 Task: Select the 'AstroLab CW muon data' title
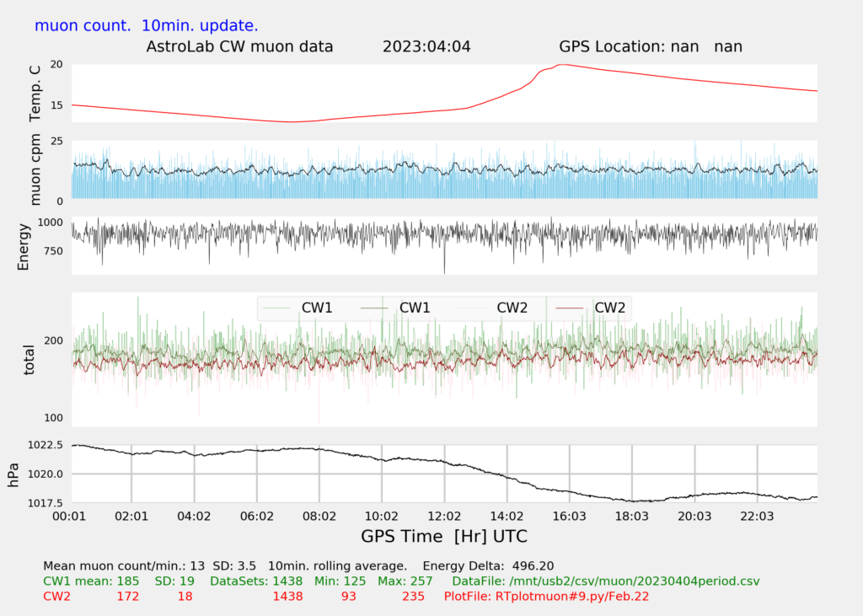(240, 46)
